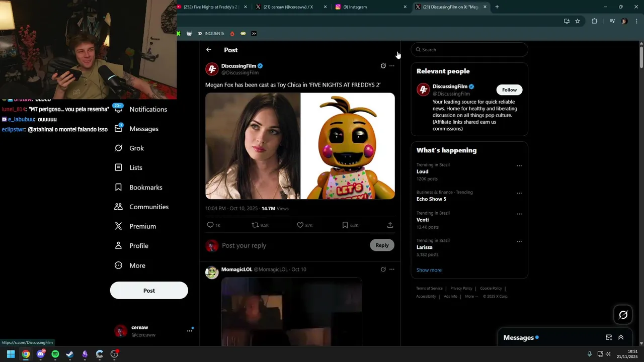Image resolution: width=644 pixels, height=362 pixels.
Task: Open 14.7M Views analytics link
Action: (x=275, y=209)
